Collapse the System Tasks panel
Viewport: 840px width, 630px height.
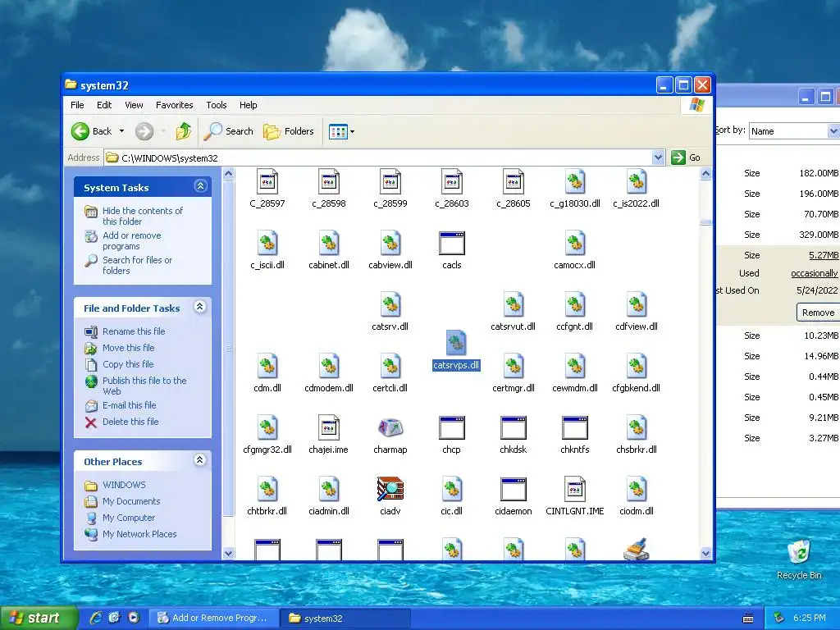tap(200, 186)
